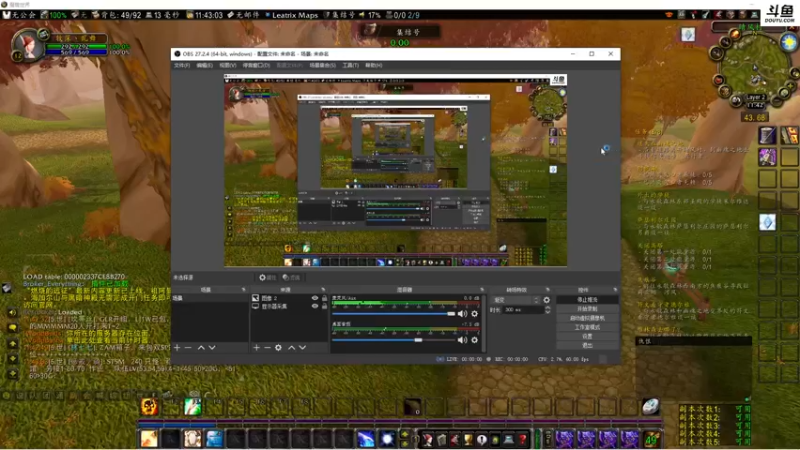Click the 设置 settings button in Controls
The width and height of the screenshot is (800, 450).
pyautogui.click(x=587, y=337)
